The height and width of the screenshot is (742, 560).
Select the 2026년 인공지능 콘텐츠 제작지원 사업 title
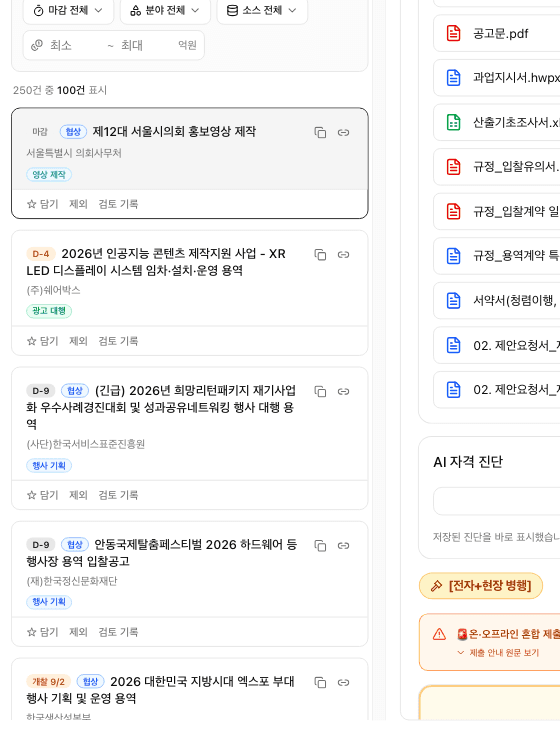click(156, 262)
